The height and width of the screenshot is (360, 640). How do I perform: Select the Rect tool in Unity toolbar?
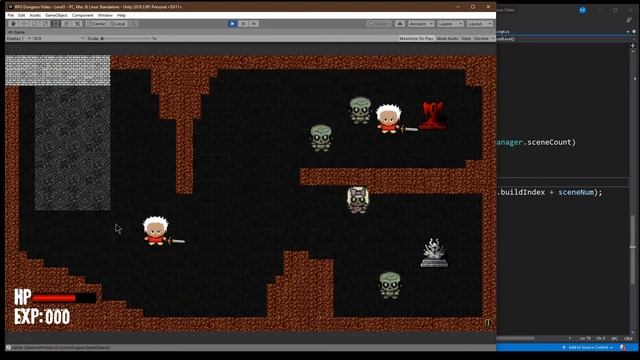click(56, 24)
